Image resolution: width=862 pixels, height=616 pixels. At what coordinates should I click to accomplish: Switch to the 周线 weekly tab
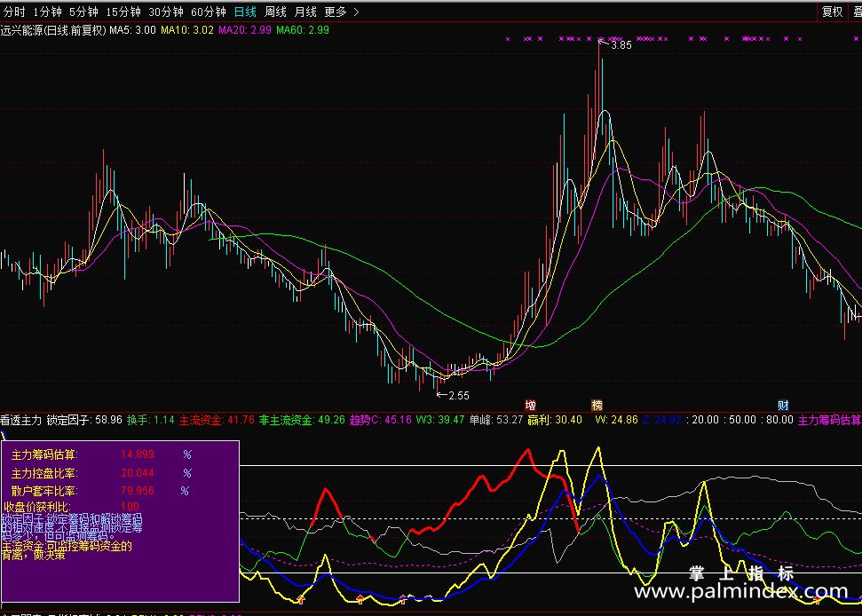[x=275, y=12]
